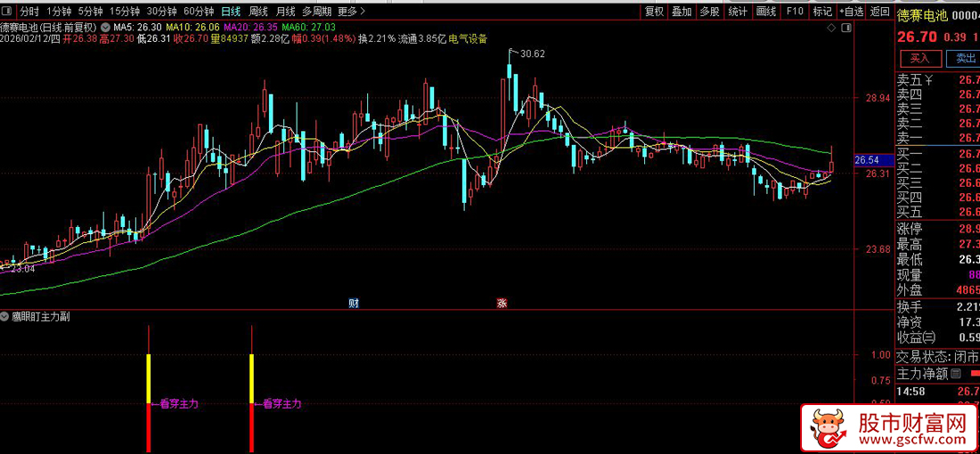
Task: Switch to the 30分钟 period
Action: [x=161, y=12]
